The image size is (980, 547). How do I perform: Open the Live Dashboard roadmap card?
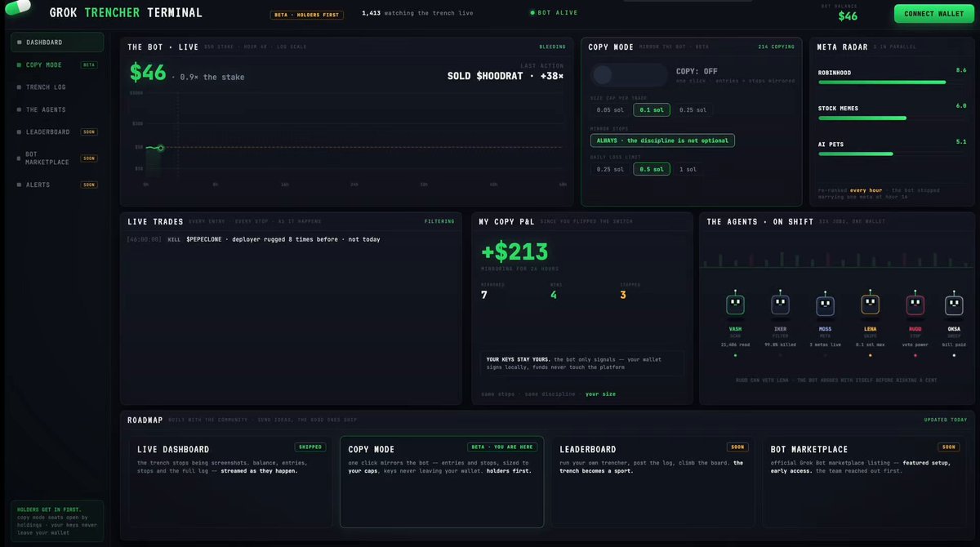tap(231, 483)
